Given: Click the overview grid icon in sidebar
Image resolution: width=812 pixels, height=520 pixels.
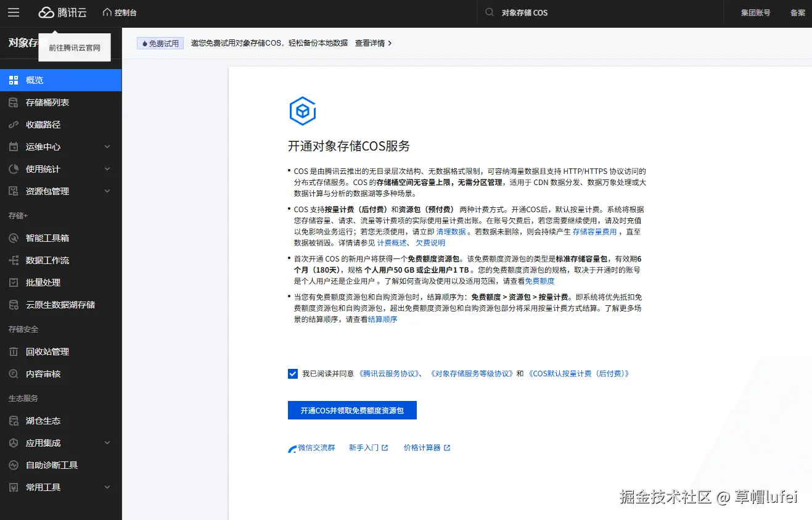Looking at the screenshot, I should (x=14, y=80).
